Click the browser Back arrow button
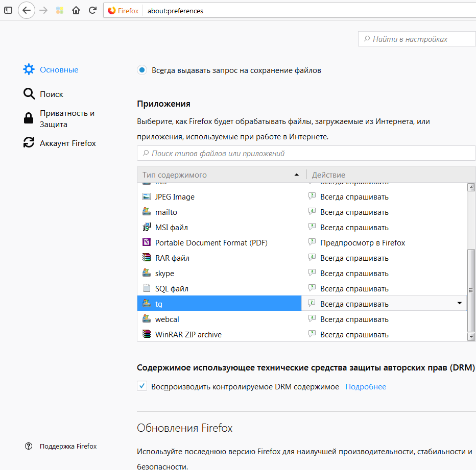This screenshot has height=470, width=476. coord(27,10)
